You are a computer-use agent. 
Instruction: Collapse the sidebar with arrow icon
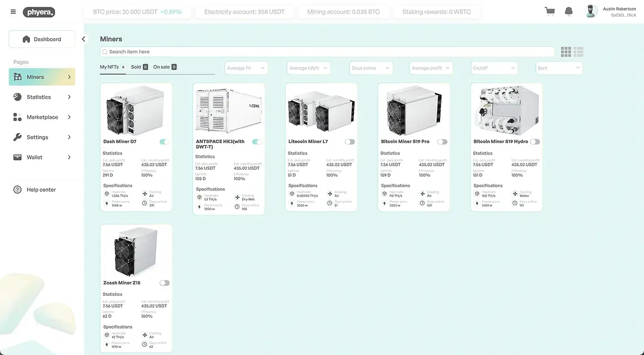[x=83, y=39]
